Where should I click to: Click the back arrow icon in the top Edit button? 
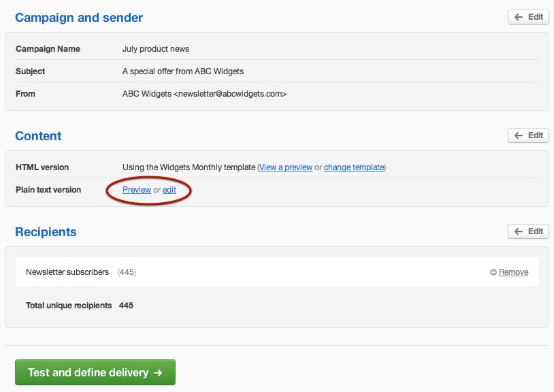point(519,16)
